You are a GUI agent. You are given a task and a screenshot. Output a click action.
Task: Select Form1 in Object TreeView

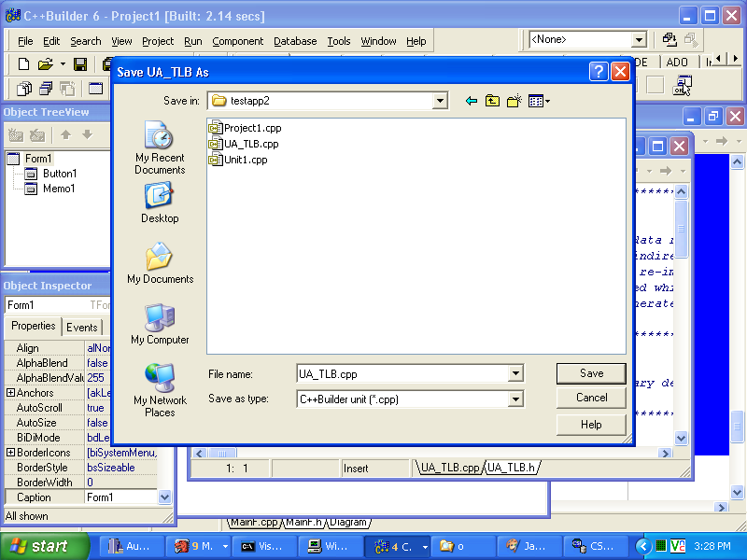38,159
